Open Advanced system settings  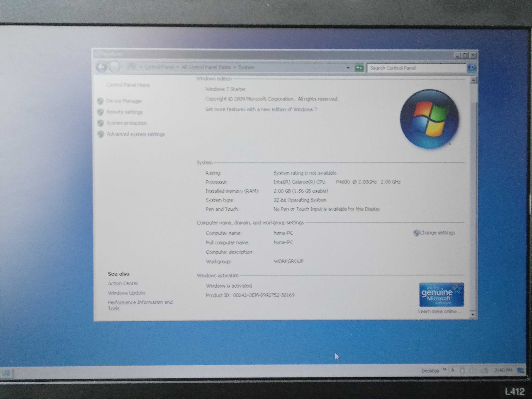136,134
